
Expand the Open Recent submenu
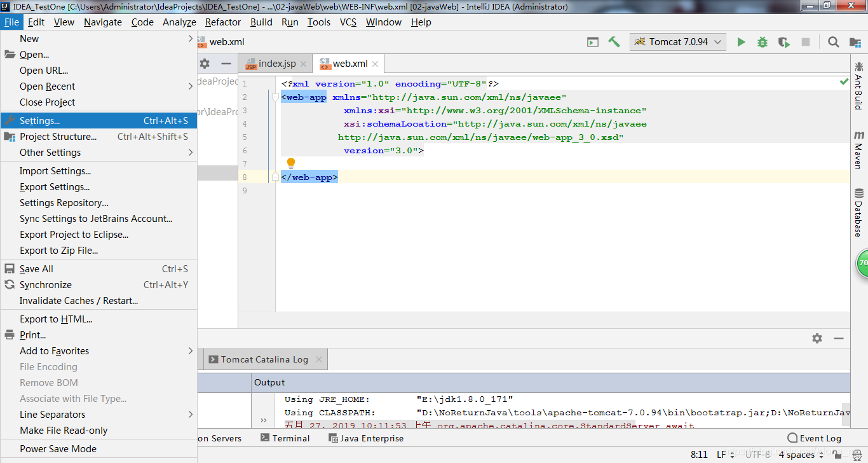[x=98, y=86]
